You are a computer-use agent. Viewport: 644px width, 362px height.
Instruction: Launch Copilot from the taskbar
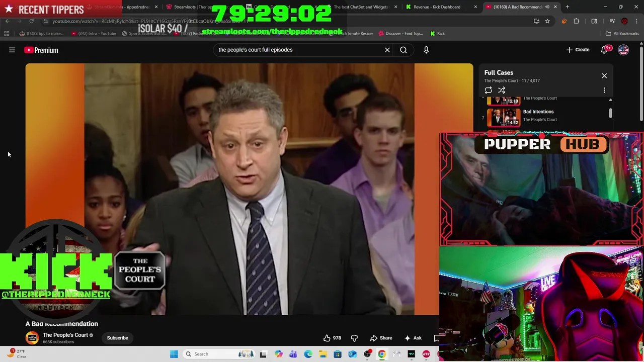278,354
